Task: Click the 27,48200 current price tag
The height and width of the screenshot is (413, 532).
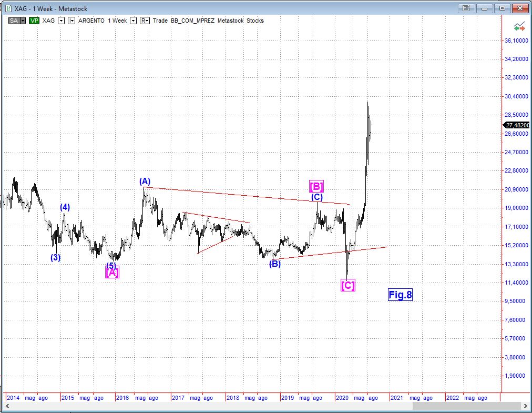Action: point(517,125)
